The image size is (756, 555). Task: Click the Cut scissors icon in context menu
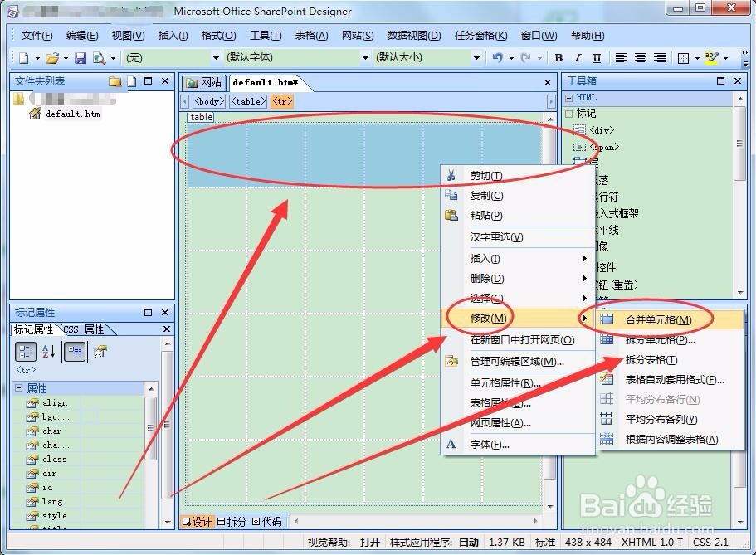tap(451, 175)
